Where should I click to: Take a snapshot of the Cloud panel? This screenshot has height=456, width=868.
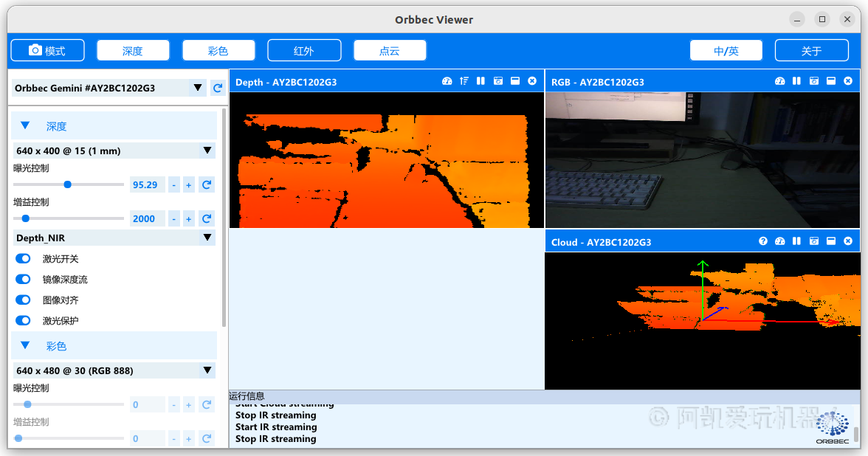click(x=813, y=241)
